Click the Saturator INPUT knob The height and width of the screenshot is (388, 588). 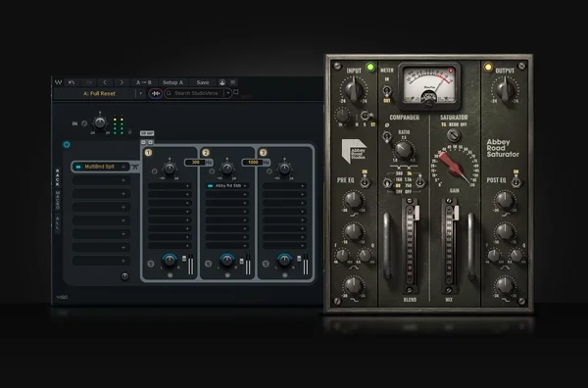tap(354, 88)
